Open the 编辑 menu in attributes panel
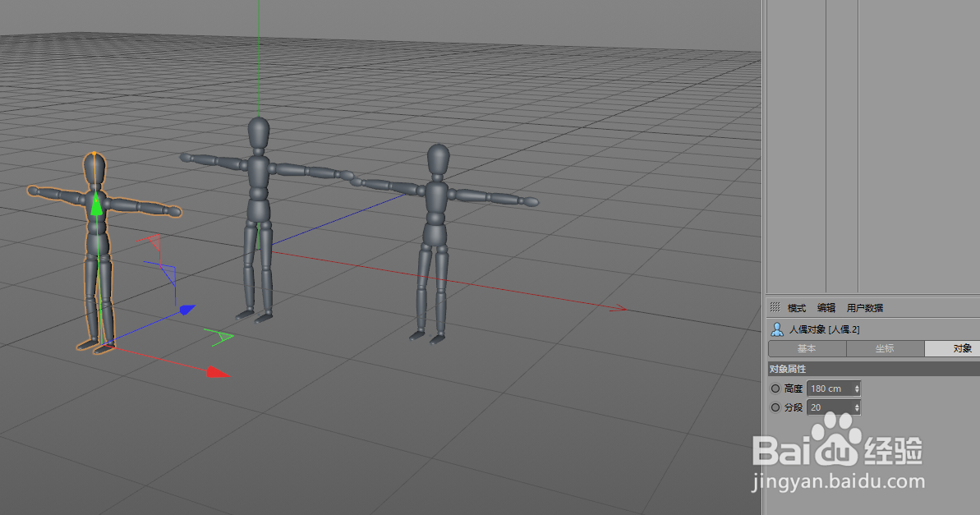The image size is (980, 515). (x=826, y=307)
